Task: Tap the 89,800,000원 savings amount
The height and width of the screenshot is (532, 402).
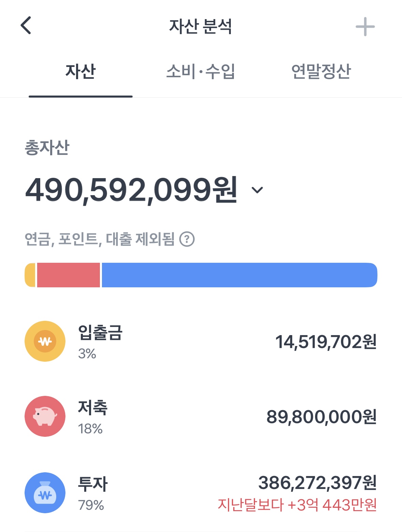Action: [x=321, y=417]
